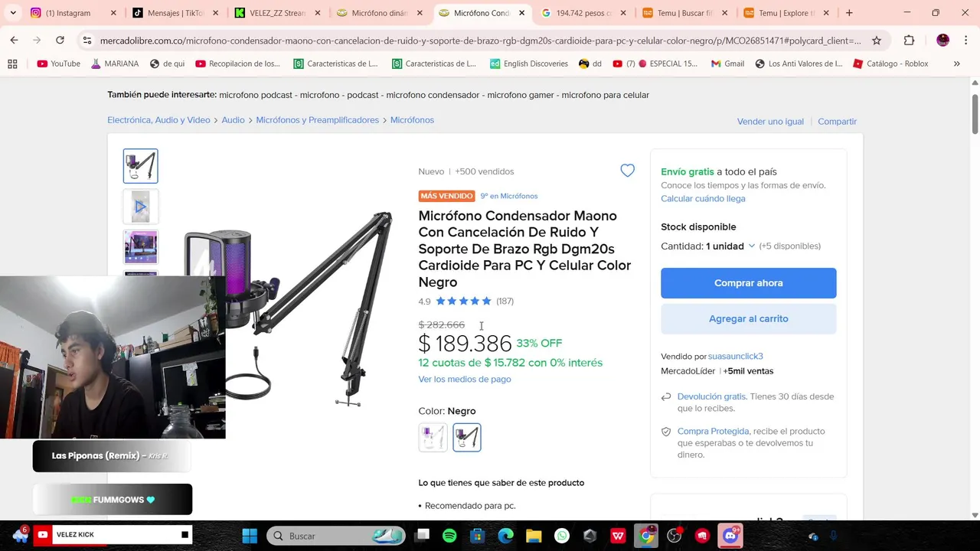Open Micrófonos y Preamplificadores breadcrumb

click(317, 120)
